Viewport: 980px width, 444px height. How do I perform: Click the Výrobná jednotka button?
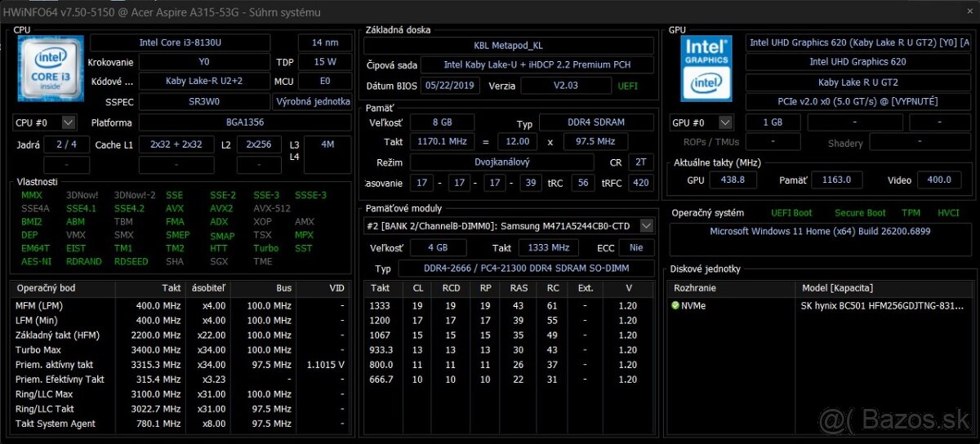324,101
